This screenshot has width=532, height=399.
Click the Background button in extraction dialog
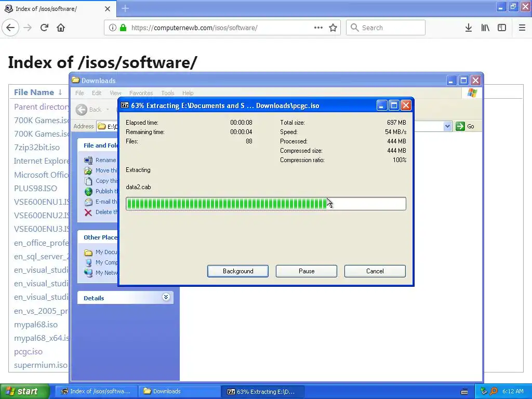click(238, 271)
